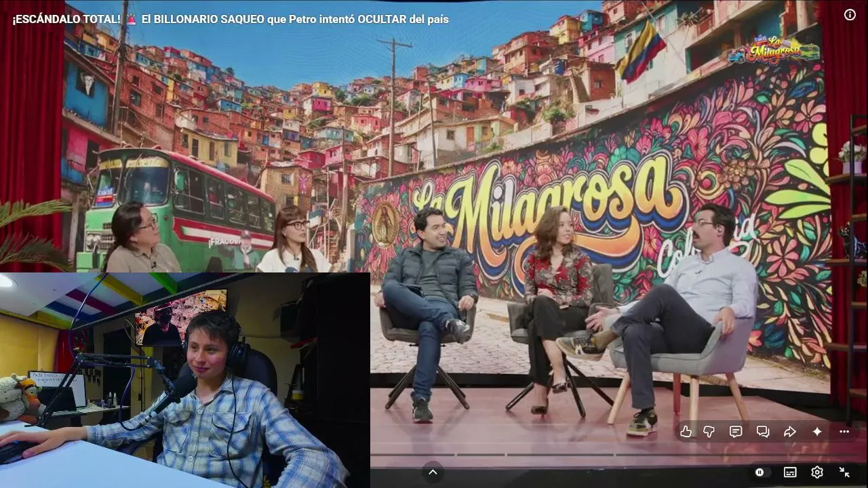Image resolution: width=868 pixels, height=488 pixels.
Task: Share this video using arrow icon
Action: (790, 432)
